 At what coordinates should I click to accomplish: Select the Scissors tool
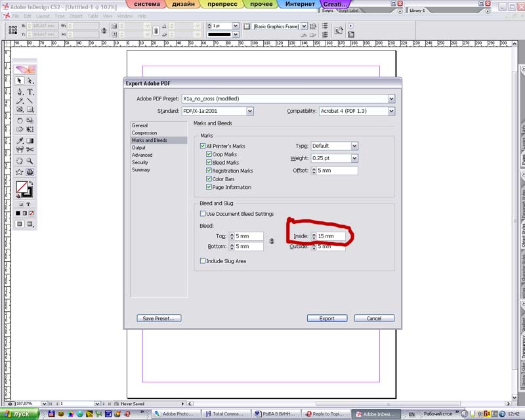(x=30, y=150)
